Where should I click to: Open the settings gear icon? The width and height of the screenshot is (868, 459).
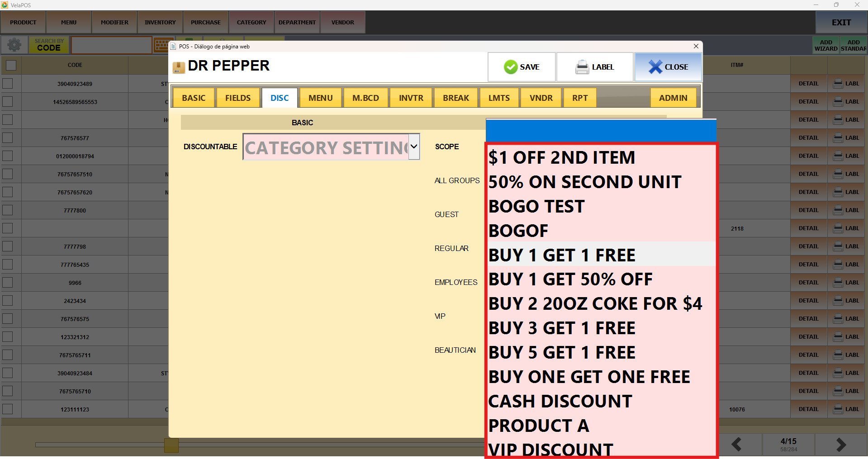(x=14, y=45)
